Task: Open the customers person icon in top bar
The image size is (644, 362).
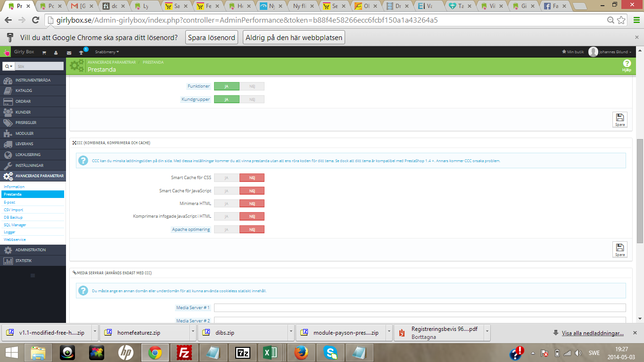Action: click(x=56, y=52)
